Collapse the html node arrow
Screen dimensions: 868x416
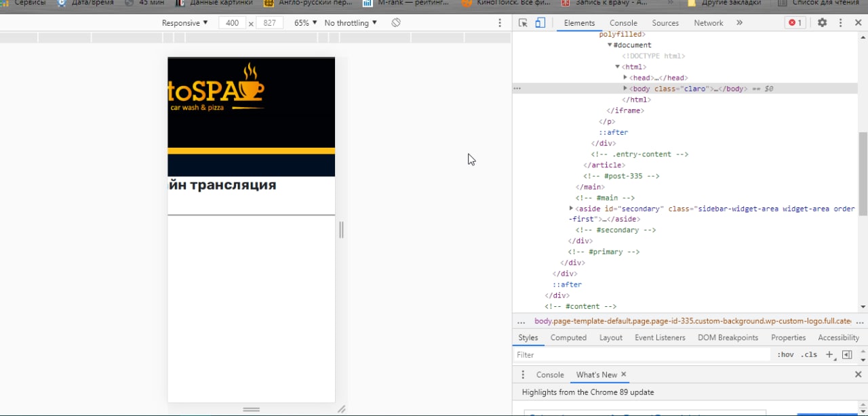617,66
